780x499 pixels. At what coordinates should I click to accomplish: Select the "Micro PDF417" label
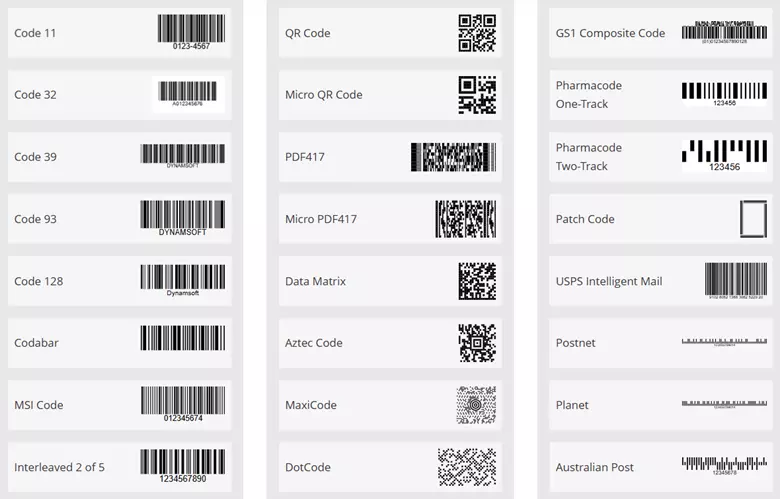click(x=321, y=219)
